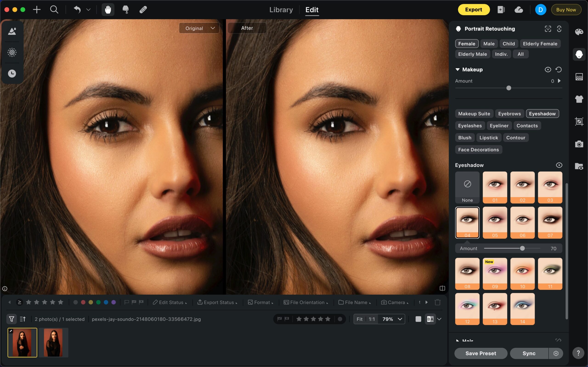
Task: Open the Original view dropdown
Action: 199,28
